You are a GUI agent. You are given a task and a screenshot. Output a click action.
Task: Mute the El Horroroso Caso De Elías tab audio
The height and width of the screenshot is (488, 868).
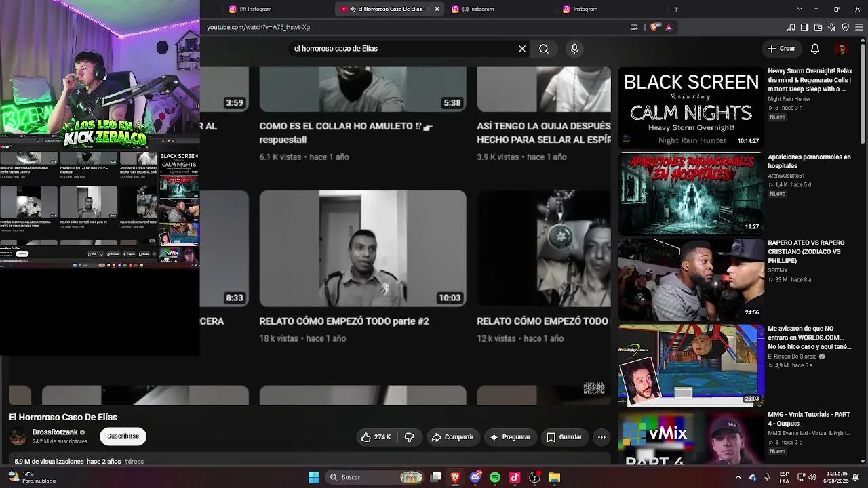(353, 9)
